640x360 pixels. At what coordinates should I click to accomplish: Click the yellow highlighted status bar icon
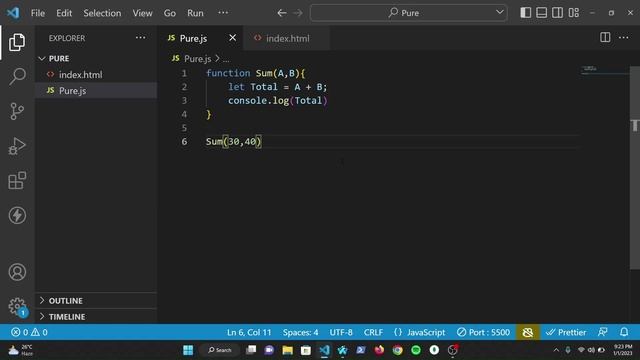point(527,332)
